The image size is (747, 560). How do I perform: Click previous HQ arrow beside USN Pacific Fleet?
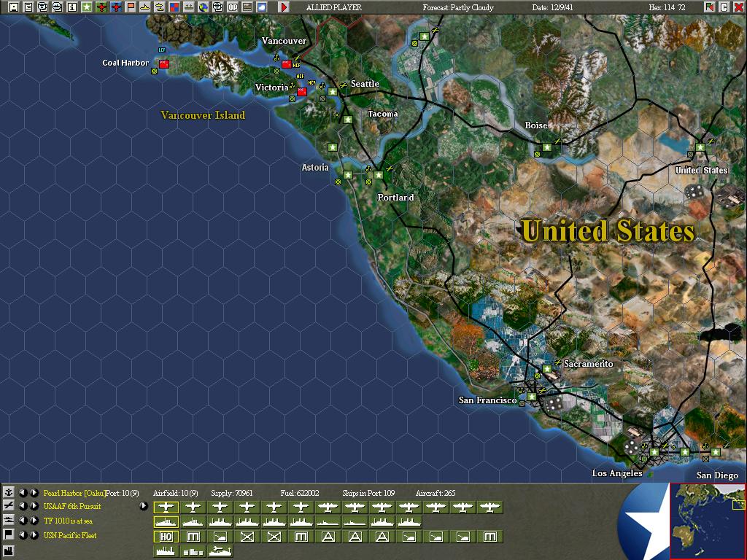(x=23, y=534)
